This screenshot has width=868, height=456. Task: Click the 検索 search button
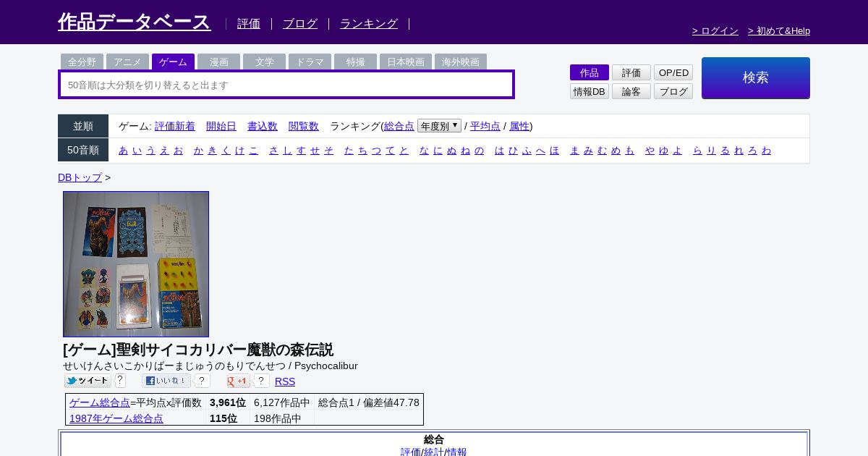[756, 77]
